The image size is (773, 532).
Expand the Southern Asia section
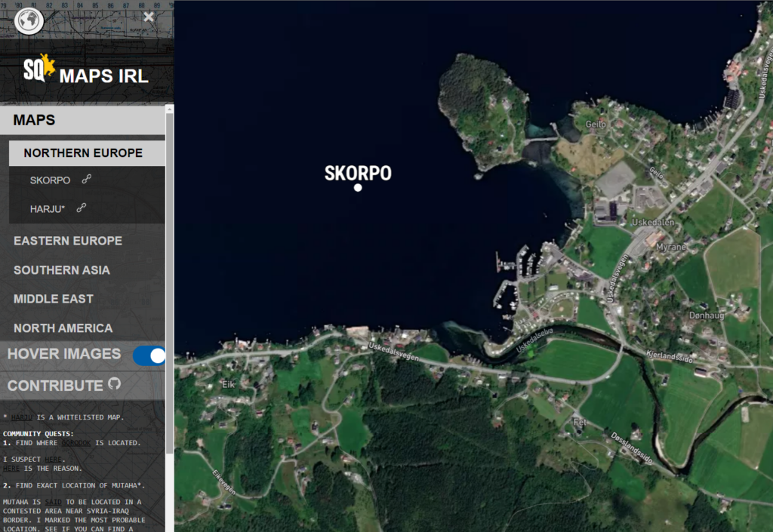[62, 270]
